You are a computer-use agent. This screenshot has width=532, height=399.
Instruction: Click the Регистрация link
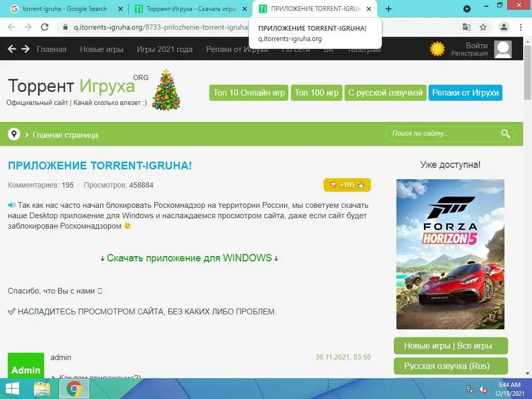pyautogui.click(x=469, y=54)
